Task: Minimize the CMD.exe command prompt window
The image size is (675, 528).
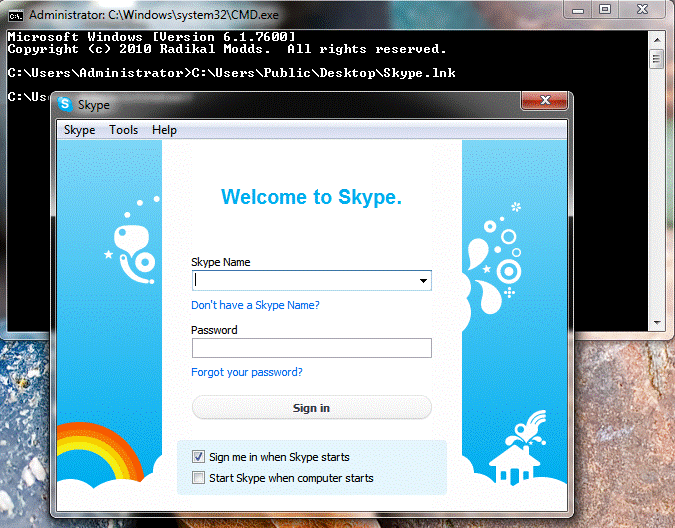Action: 579,9
